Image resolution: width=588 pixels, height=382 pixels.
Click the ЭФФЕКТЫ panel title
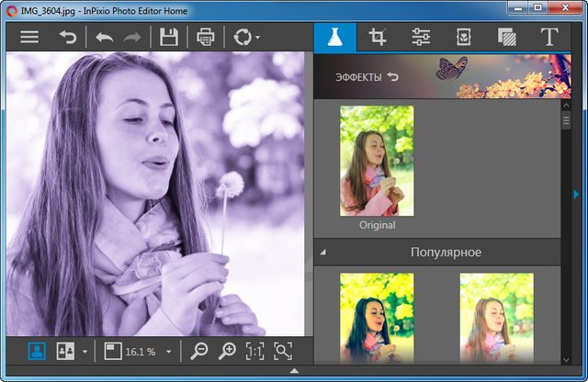[x=358, y=77]
